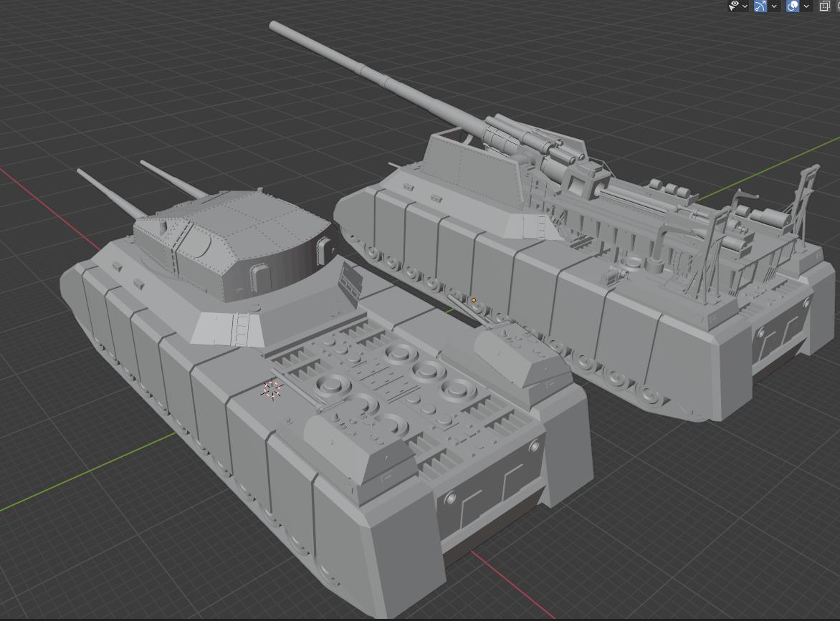
Task: Click the orange object origin dot
Action: (x=474, y=299)
